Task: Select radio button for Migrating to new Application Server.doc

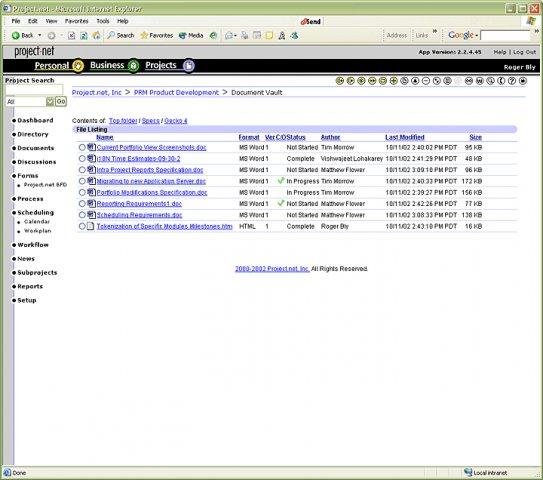Action: tap(82, 181)
